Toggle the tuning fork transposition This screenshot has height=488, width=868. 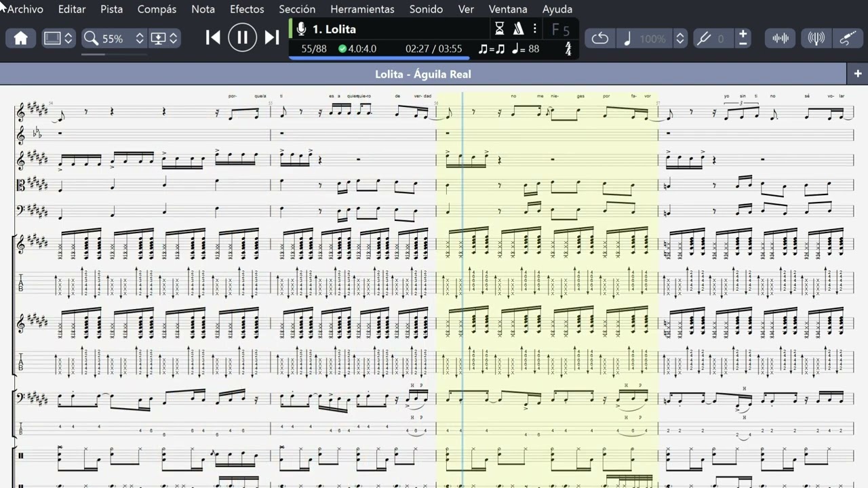coord(704,39)
